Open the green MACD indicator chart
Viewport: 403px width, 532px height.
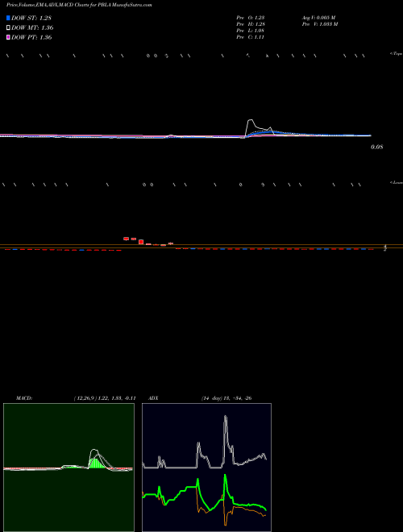pos(69,468)
